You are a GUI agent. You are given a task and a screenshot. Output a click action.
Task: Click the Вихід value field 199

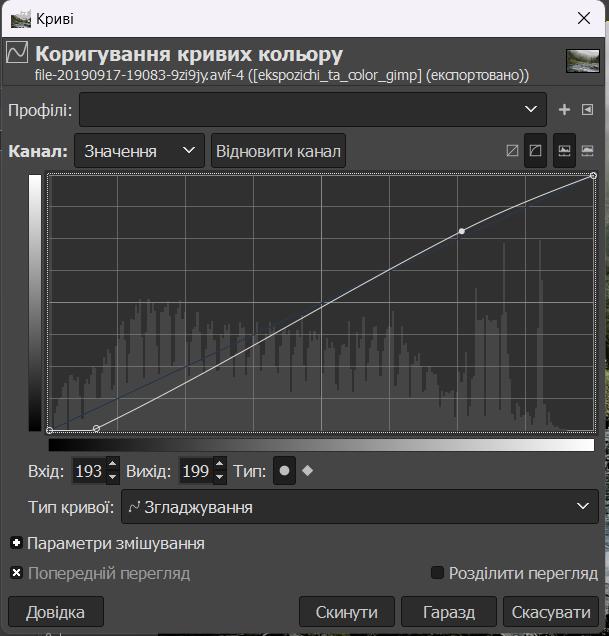coord(196,471)
